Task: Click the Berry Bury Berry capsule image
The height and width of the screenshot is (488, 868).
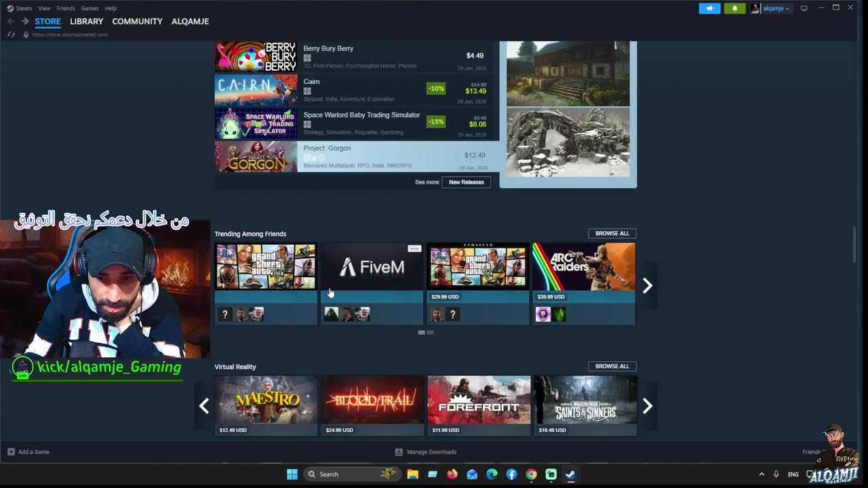Action: 256,56
